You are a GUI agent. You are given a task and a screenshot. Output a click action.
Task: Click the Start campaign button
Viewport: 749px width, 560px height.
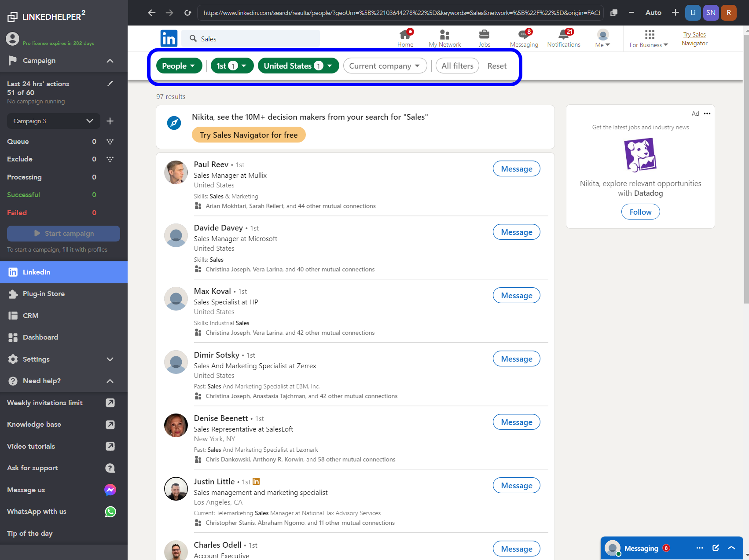point(63,234)
